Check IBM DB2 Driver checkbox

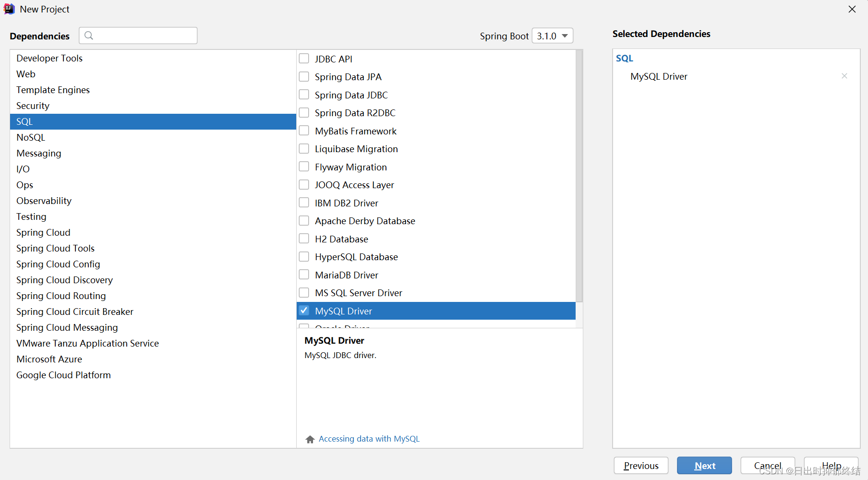pos(304,203)
